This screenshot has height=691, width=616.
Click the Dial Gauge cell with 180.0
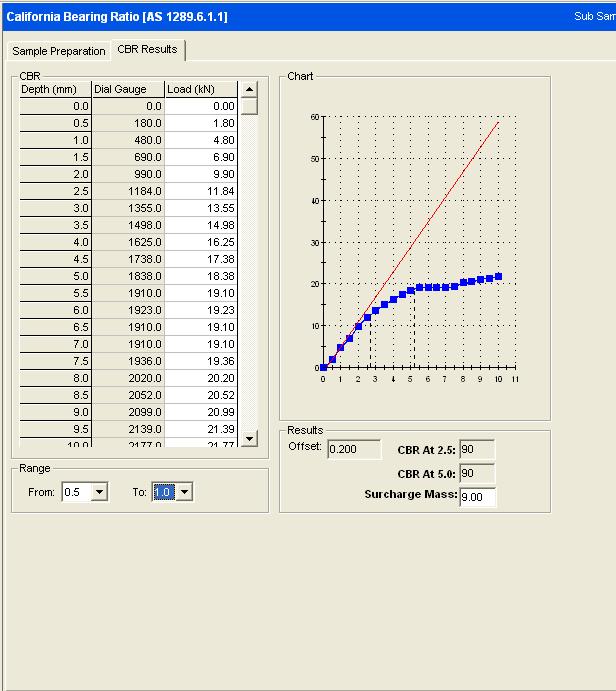coord(128,123)
